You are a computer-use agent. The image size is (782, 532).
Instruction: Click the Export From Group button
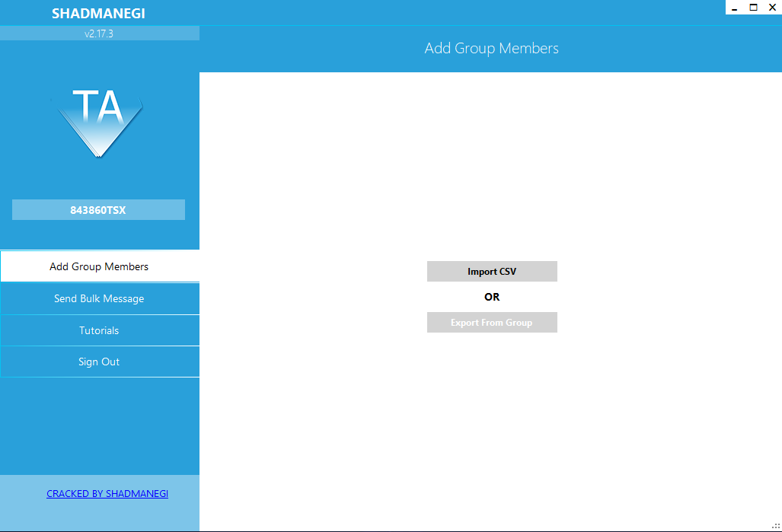[x=492, y=323]
